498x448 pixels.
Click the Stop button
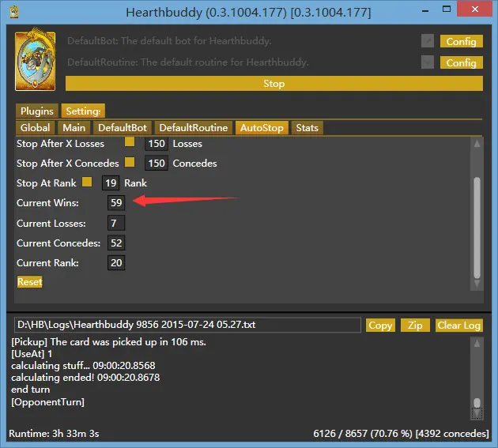(274, 84)
